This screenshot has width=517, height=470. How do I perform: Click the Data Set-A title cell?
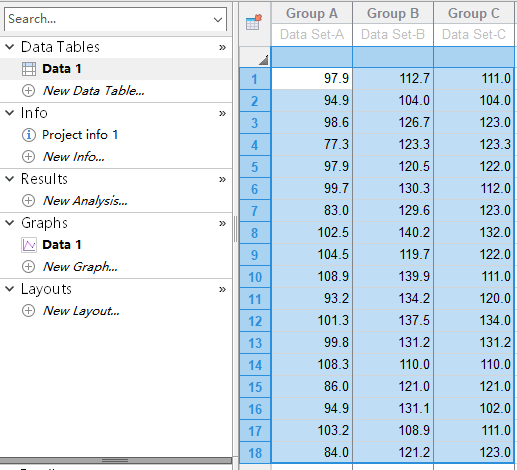tap(312, 34)
